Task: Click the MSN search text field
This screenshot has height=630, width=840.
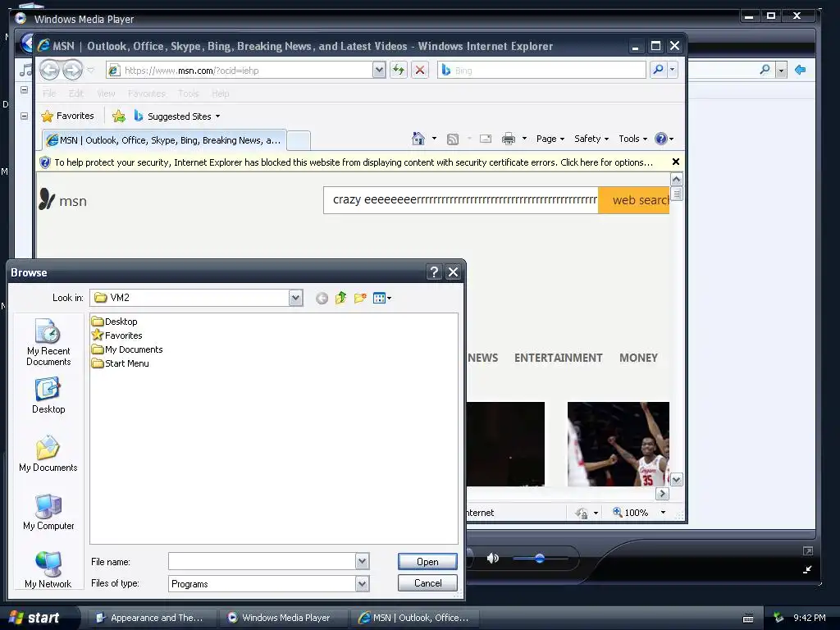Action: 461,200
